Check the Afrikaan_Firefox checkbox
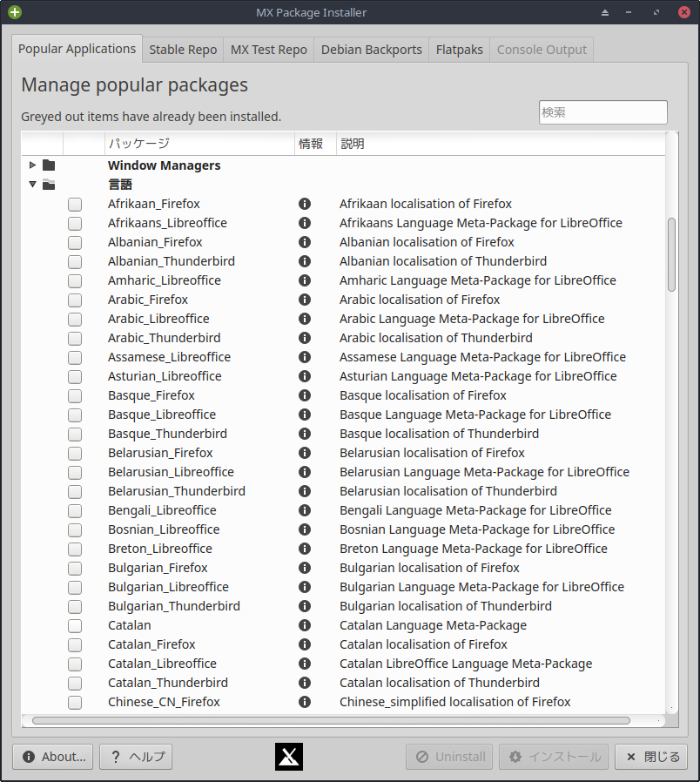The height and width of the screenshot is (782, 700). click(75, 204)
